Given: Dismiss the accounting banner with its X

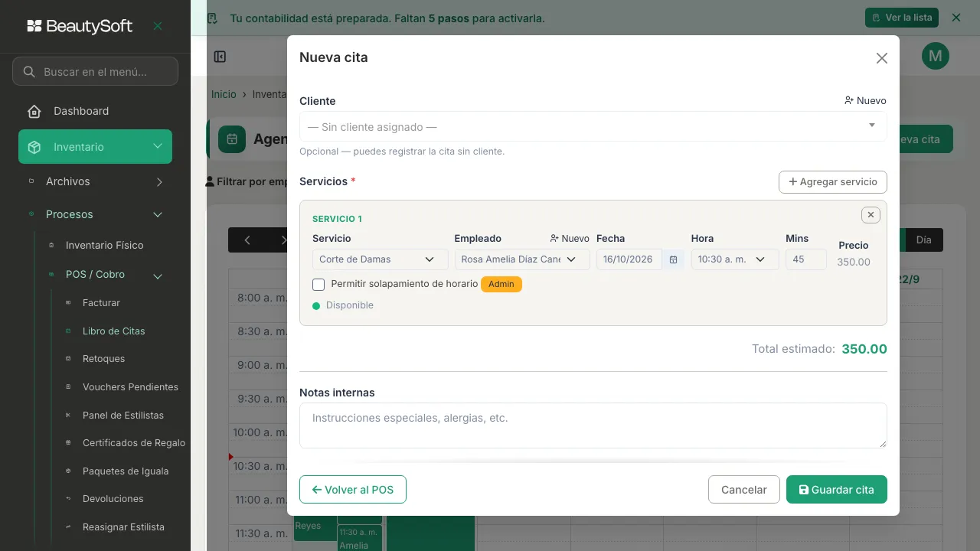Looking at the screenshot, I should [955, 18].
